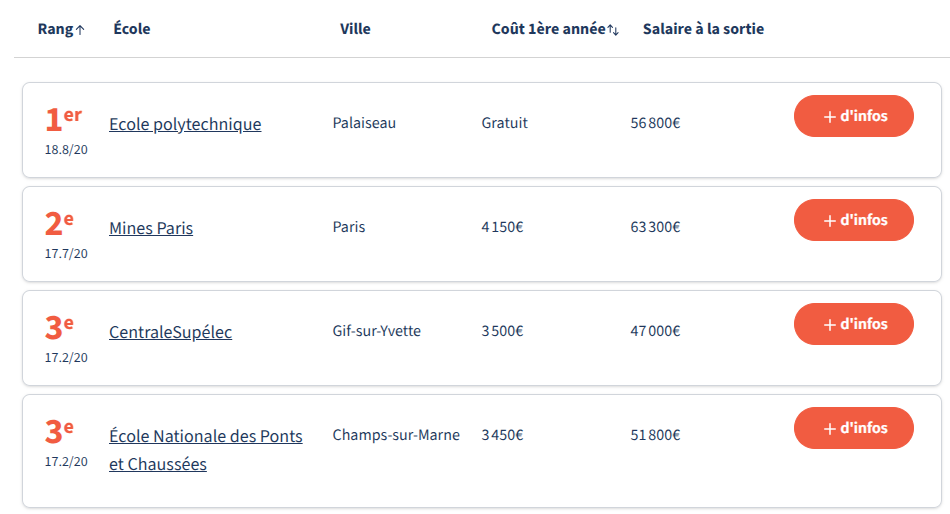Viewport: 950px width, 514px height.
Task: Click the Gratuit cost value
Action: pos(504,123)
